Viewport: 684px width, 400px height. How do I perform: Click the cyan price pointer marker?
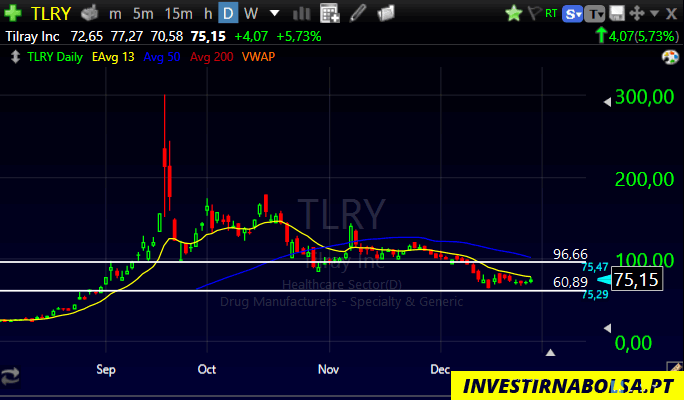click(604, 280)
